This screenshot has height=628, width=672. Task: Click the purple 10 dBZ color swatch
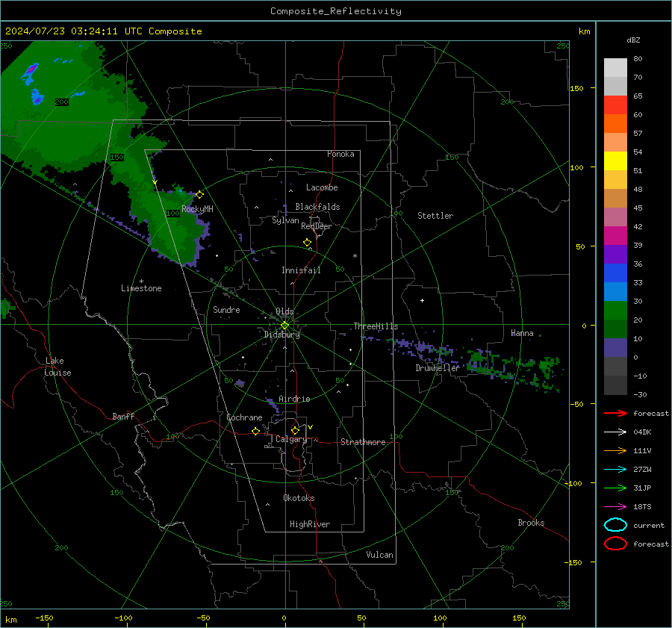615,347
